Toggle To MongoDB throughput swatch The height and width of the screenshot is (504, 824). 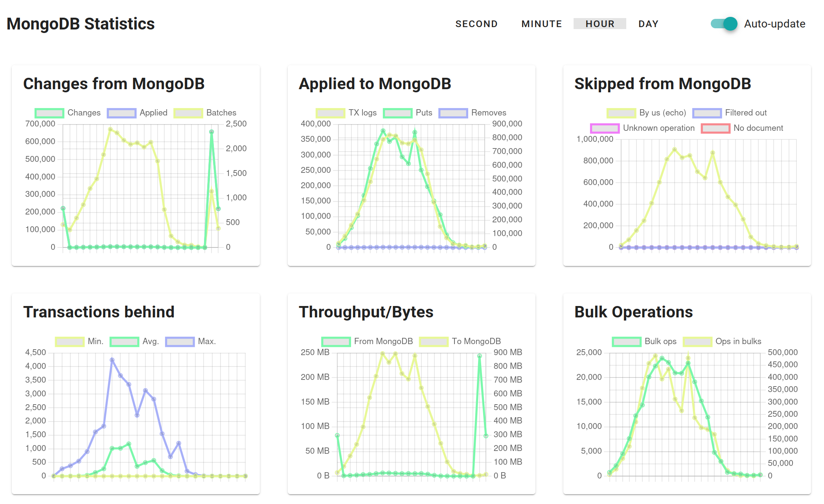click(434, 342)
